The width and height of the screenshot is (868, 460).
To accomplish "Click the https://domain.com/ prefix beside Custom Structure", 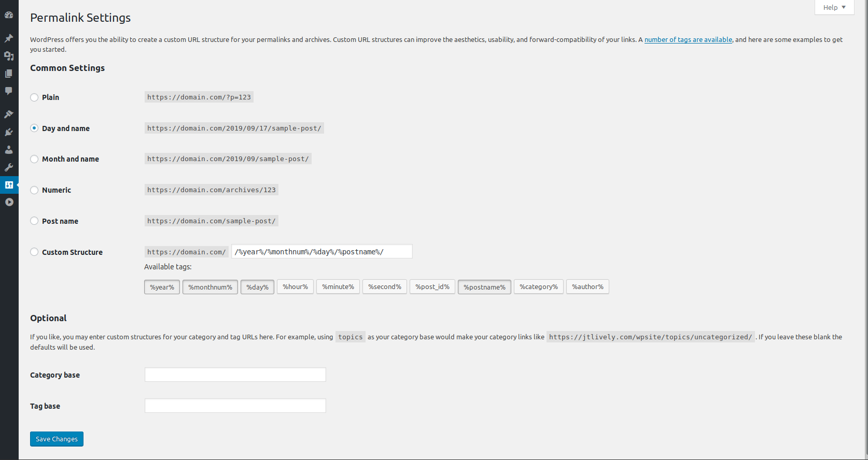I will (187, 252).
